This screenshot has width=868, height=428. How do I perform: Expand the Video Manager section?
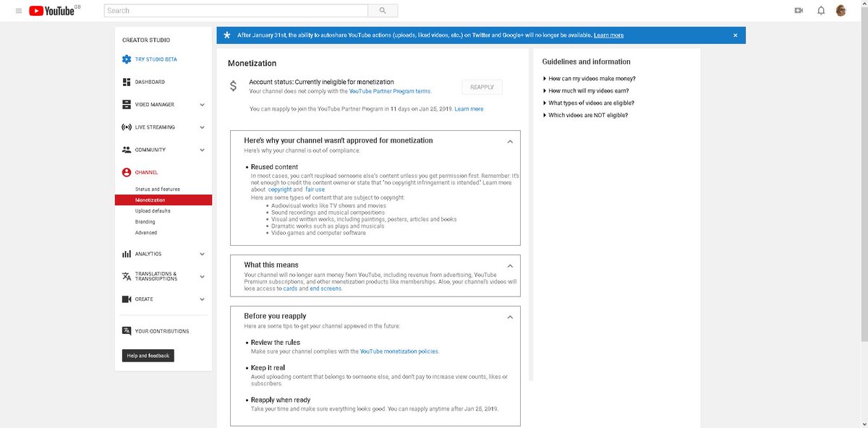coord(203,105)
